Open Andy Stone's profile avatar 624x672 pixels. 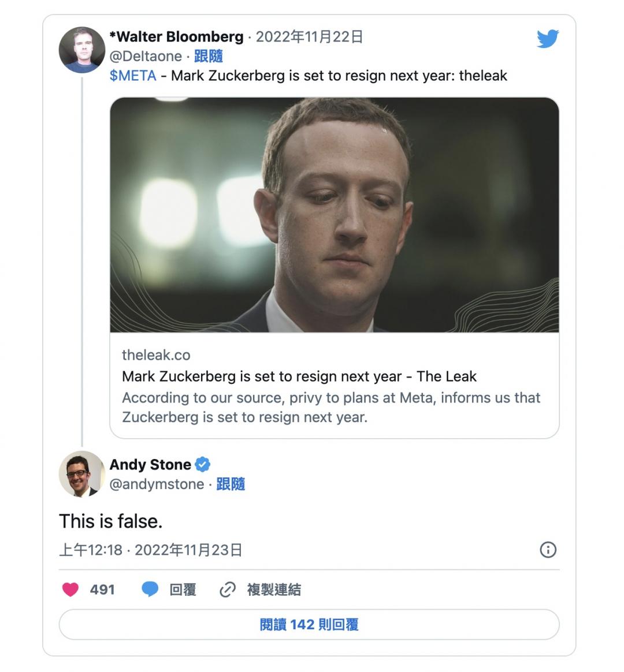click(81, 474)
